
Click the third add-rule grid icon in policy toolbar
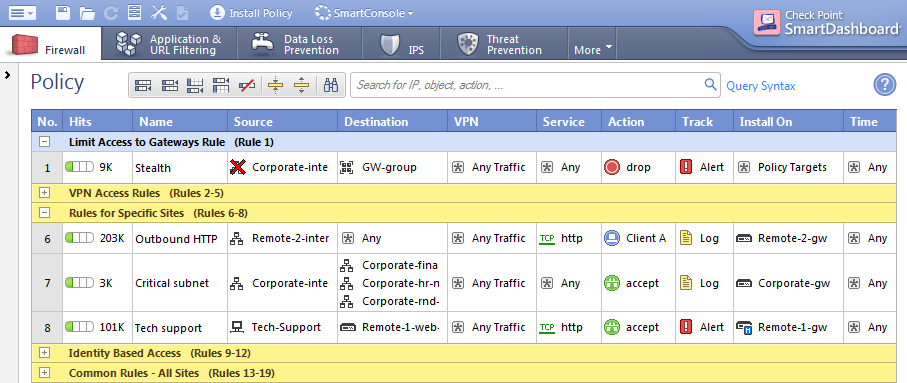tap(196, 86)
